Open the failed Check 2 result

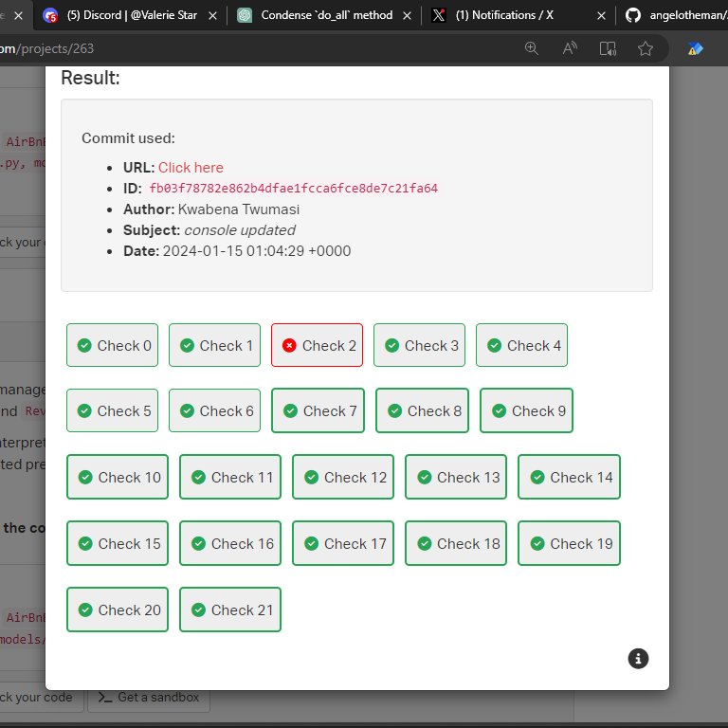(x=317, y=345)
